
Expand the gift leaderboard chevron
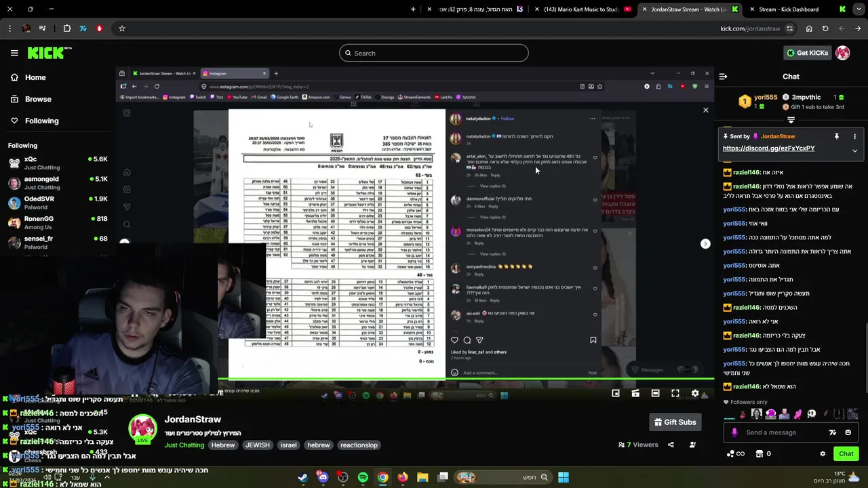[x=791, y=119]
